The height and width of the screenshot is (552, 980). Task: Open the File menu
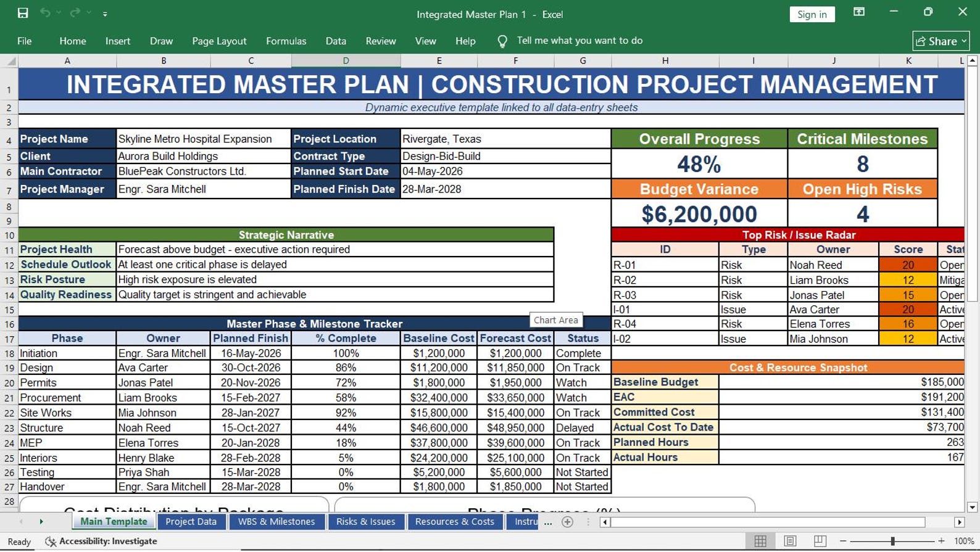tap(25, 41)
